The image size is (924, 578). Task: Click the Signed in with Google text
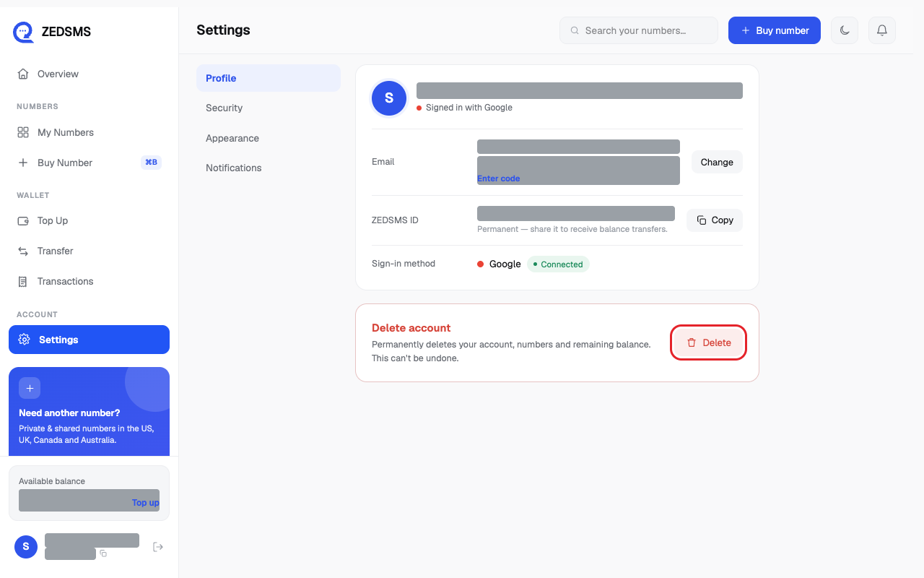(x=469, y=108)
